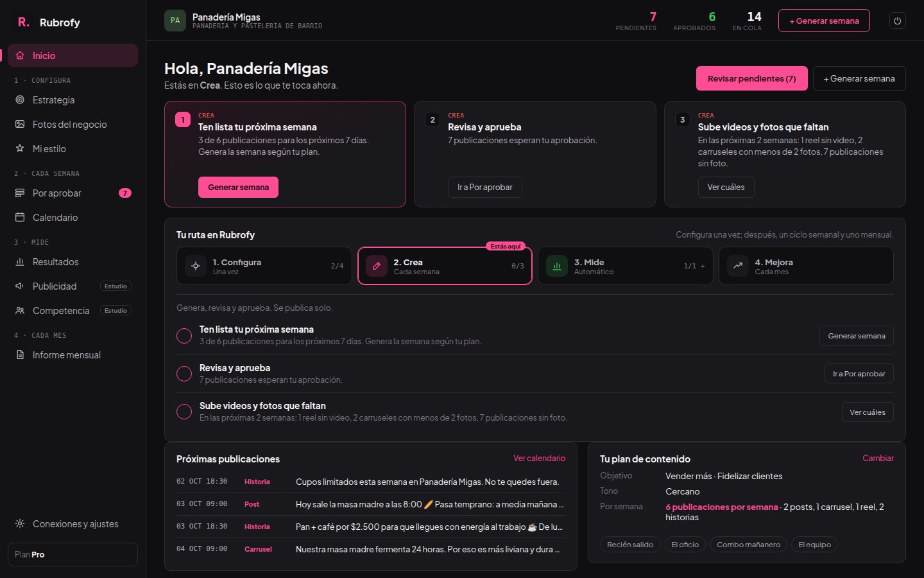
Task: Toggle the circle for Revisa y aprueba
Action: (x=184, y=374)
